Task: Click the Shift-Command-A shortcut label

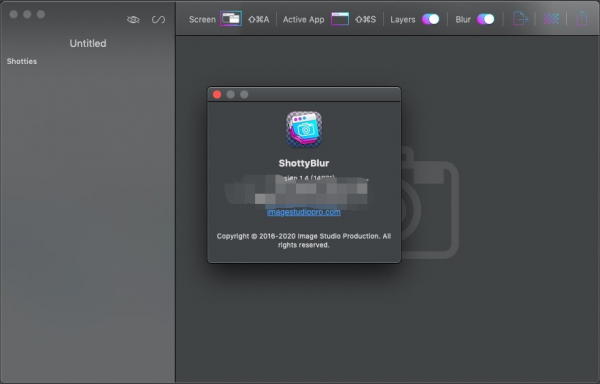Action: (259, 20)
